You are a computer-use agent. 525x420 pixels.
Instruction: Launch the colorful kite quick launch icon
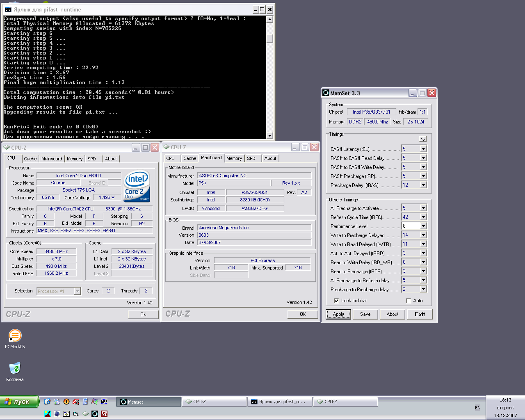coord(95,402)
